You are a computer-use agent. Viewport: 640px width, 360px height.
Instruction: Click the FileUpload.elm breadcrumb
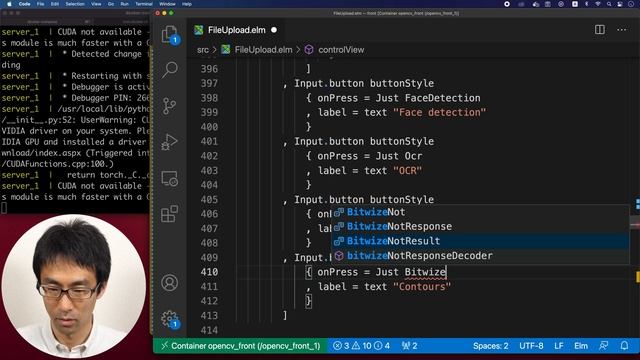[263, 50]
